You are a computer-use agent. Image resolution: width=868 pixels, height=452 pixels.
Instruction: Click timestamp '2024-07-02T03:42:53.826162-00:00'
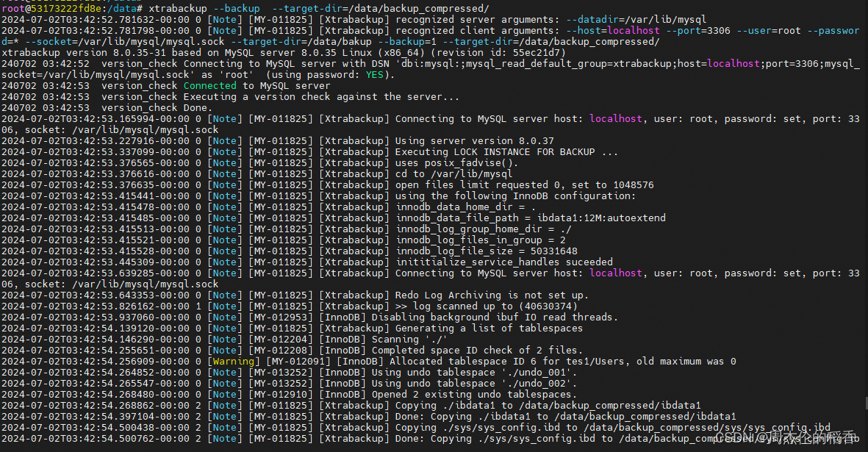click(96, 308)
